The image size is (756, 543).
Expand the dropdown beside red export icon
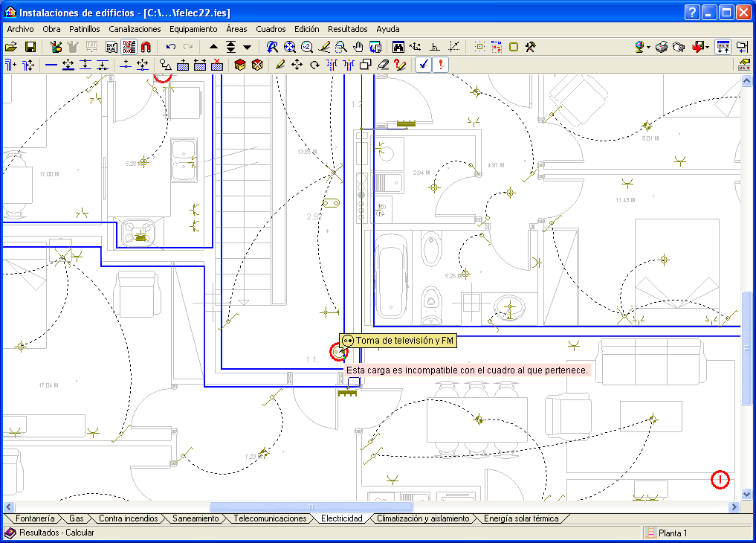[x=708, y=47]
